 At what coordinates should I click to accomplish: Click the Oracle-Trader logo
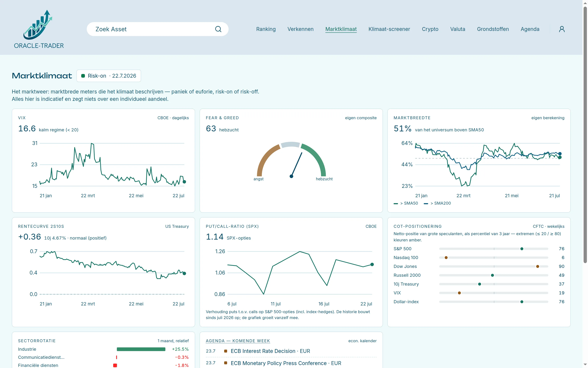click(x=39, y=29)
